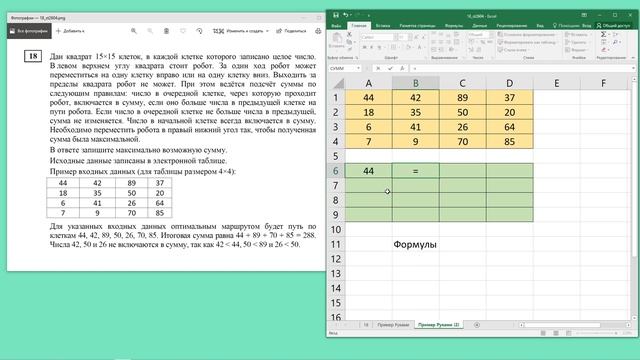
Task: Open the Файл menu in Excel
Action: pyautogui.click(x=336, y=25)
